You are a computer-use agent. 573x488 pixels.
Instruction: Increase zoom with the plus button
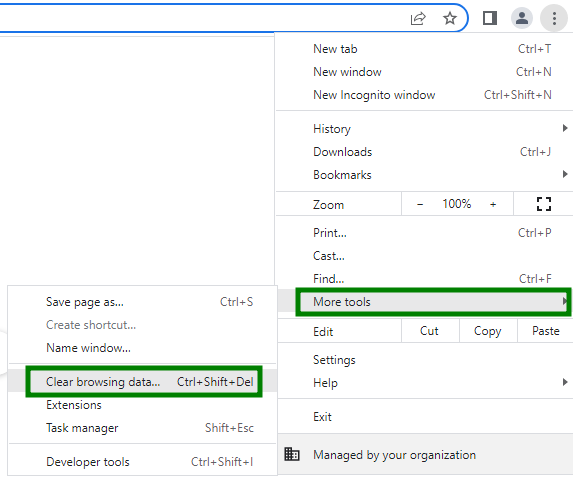click(493, 204)
